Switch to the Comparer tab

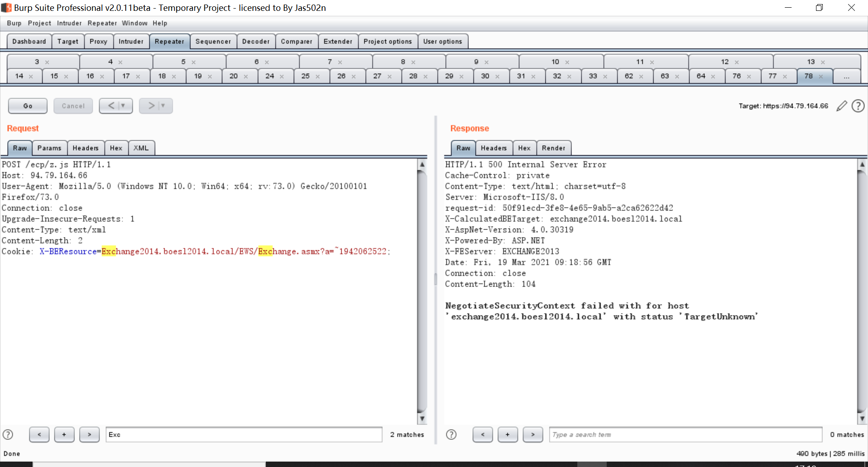(x=297, y=41)
